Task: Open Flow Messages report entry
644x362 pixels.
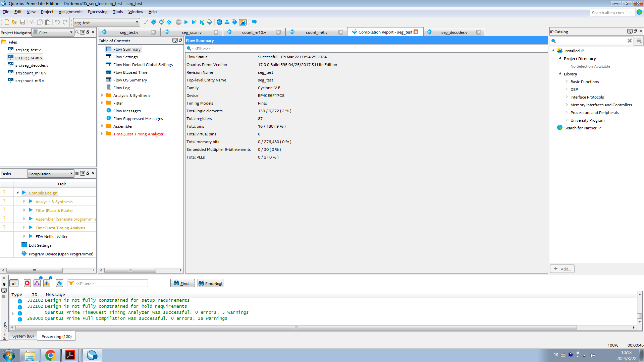Action: pyautogui.click(x=127, y=111)
